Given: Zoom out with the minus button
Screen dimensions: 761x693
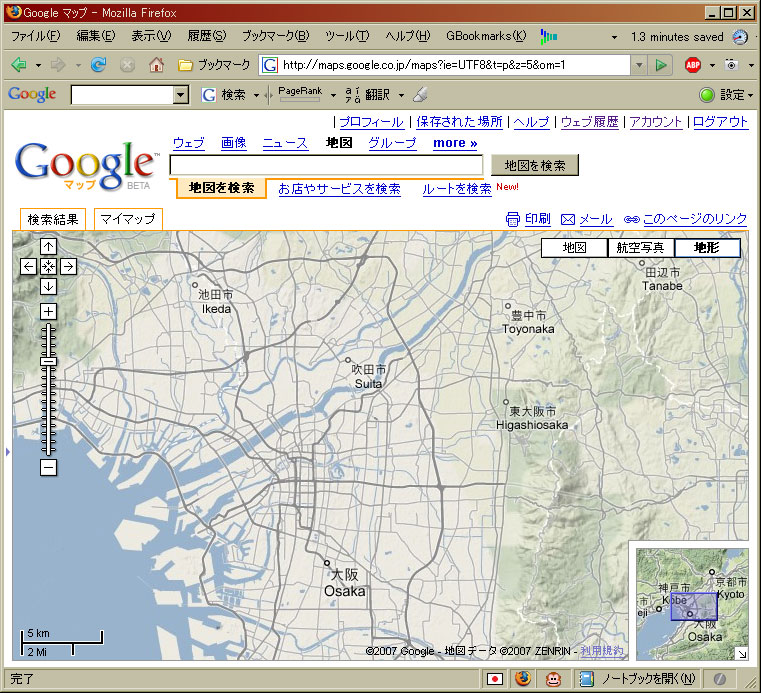Looking at the screenshot, I should tap(48, 468).
